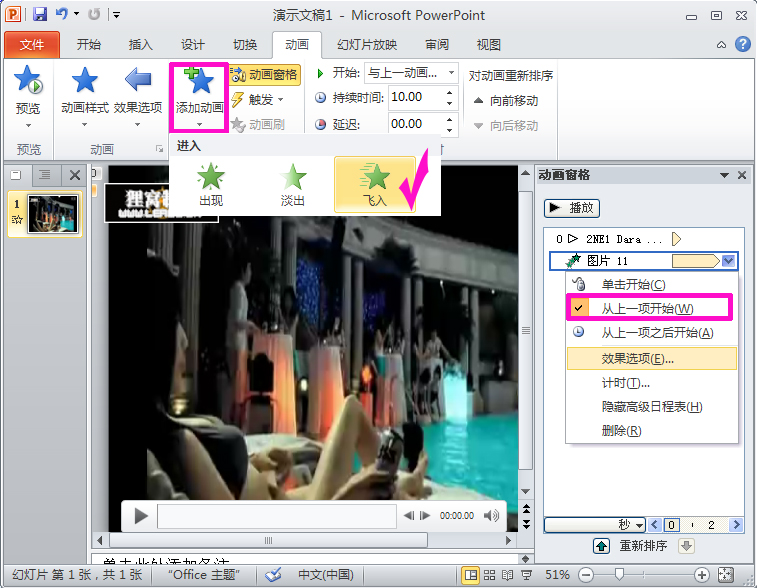The image size is (757, 588).
Task: Open dropdown arrow of 图片 11 entry
Action: (728, 261)
